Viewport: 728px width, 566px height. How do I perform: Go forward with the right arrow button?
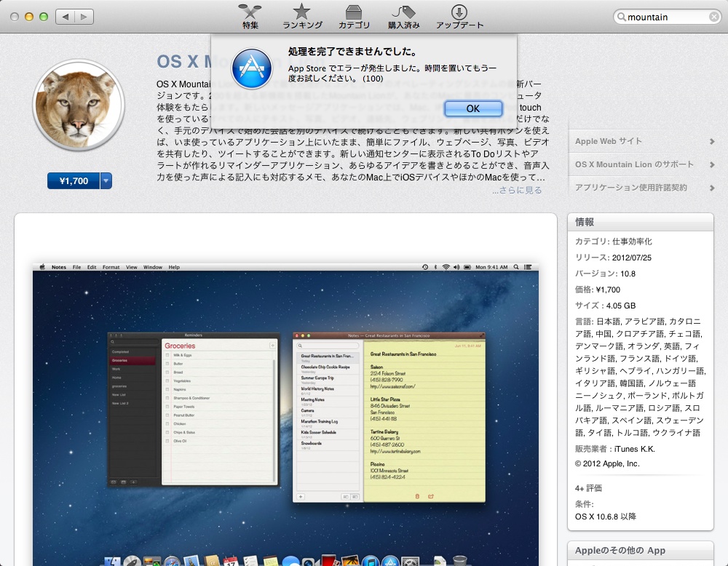point(84,16)
